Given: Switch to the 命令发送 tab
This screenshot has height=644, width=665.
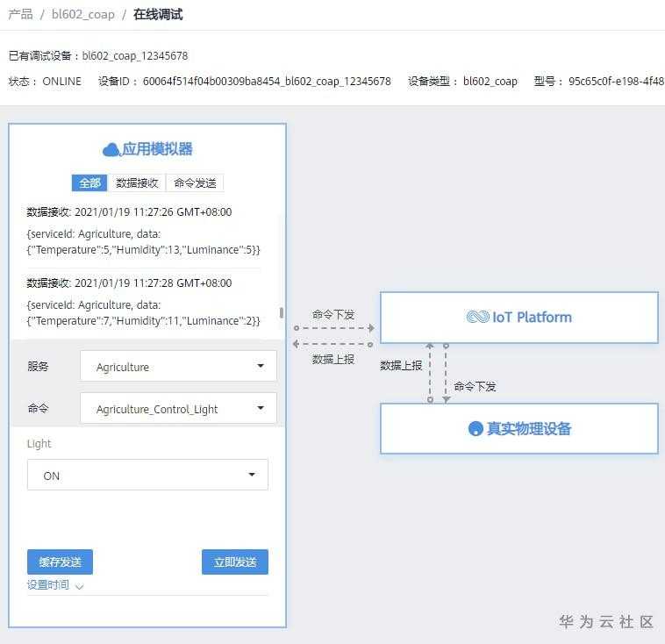Looking at the screenshot, I should [x=195, y=182].
